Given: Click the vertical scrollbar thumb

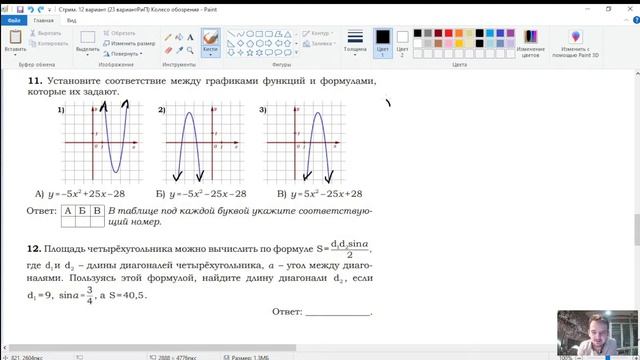Looking at the screenshot, I should [637, 230].
